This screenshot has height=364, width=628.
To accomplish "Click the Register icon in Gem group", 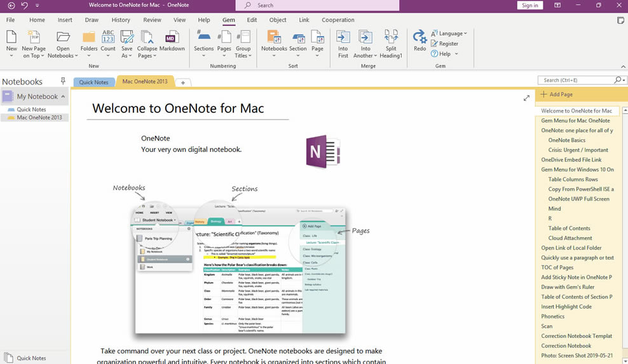I will click(444, 44).
